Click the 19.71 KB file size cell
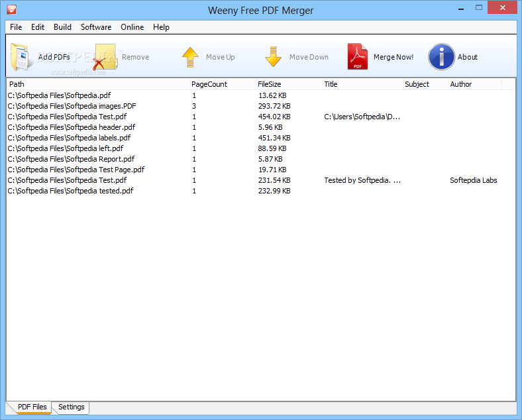This screenshot has width=522, height=420. click(272, 170)
